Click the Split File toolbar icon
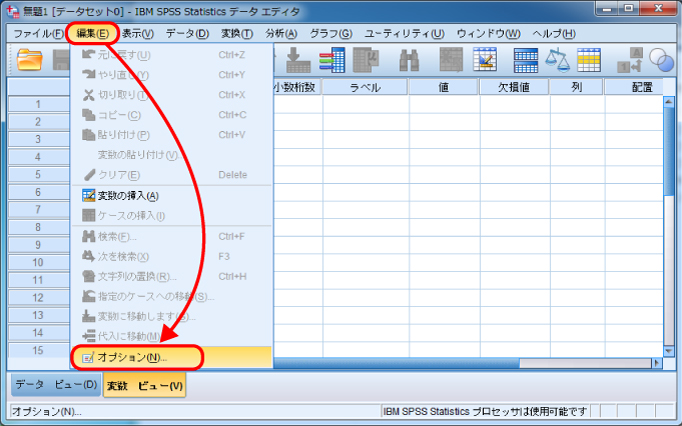The image size is (682, 426). [x=526, y=61]
